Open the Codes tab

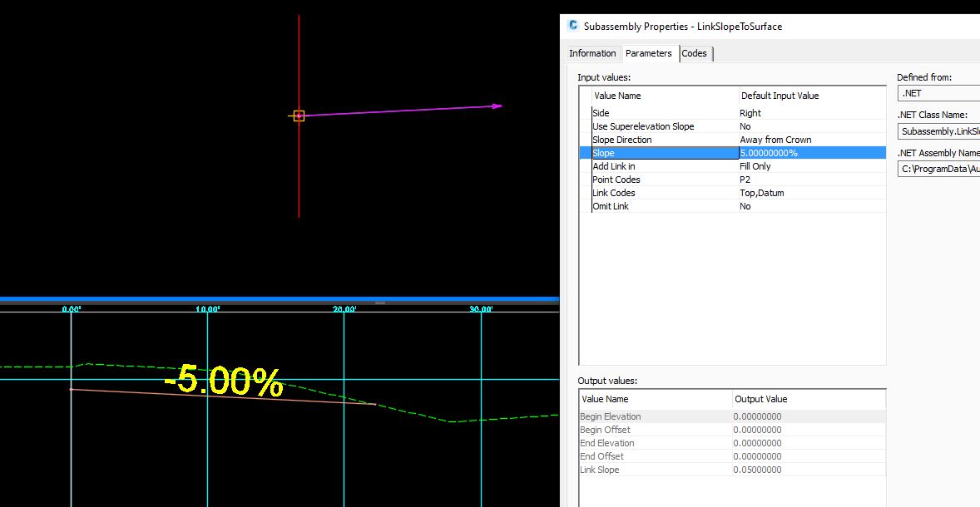point(695,52)
